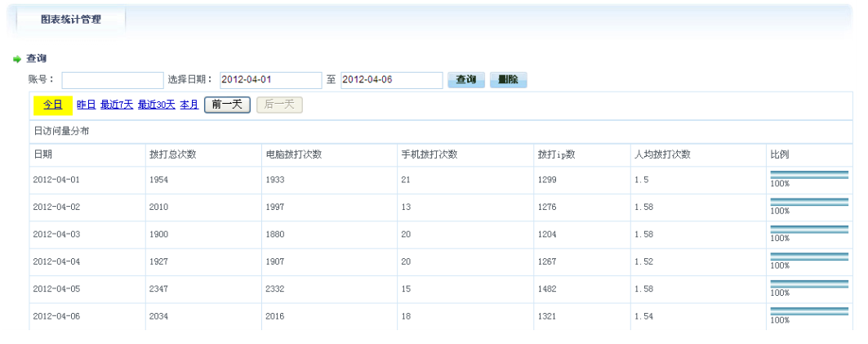The image size is (868, 344).
Task: Select date cell 2012-04-04
Action: pyautogui.click(x=56, y=262)
